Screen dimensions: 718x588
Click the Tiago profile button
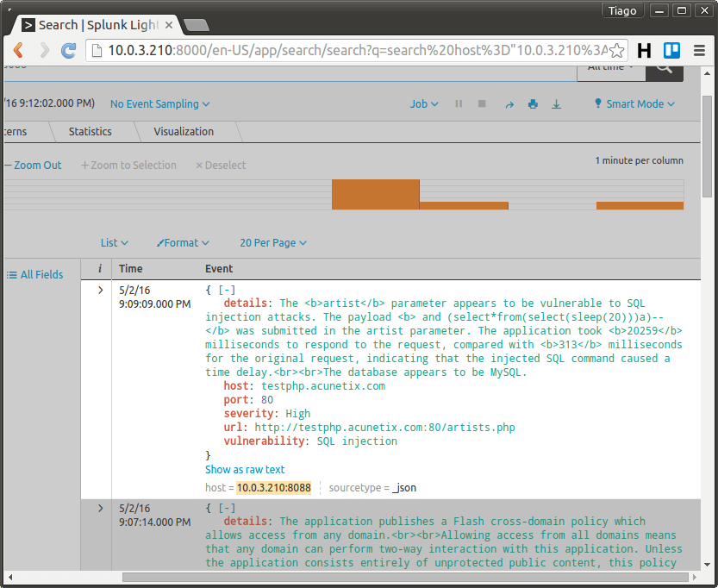tap(622, 10)
